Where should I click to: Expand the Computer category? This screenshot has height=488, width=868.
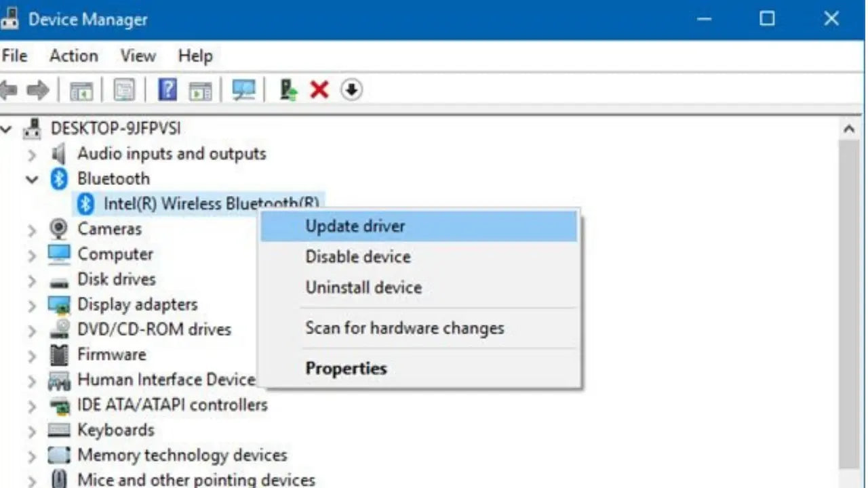pyautogui.click(x=31, y=256)
